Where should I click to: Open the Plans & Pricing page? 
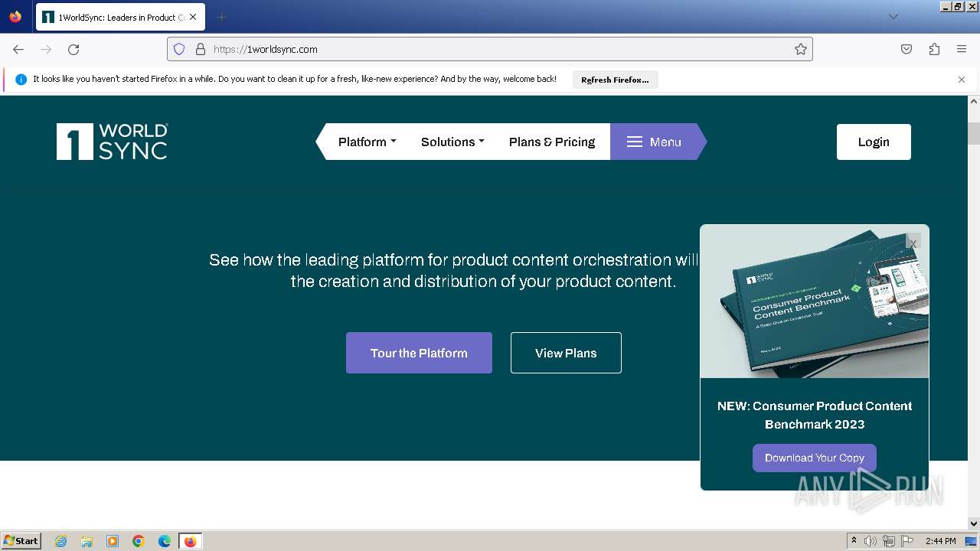click(552, 142)
